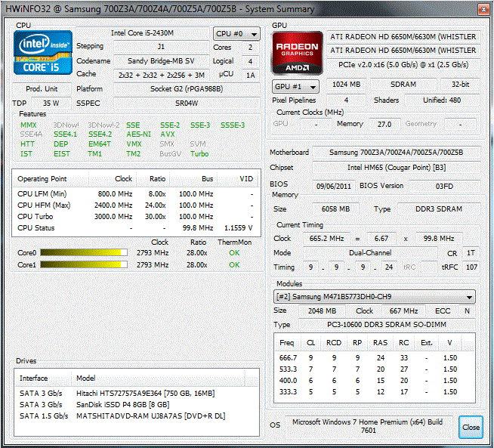Click the BIOS date 09/06/2011 field
The height and width of the screenshot is (448, 494).
334,186
